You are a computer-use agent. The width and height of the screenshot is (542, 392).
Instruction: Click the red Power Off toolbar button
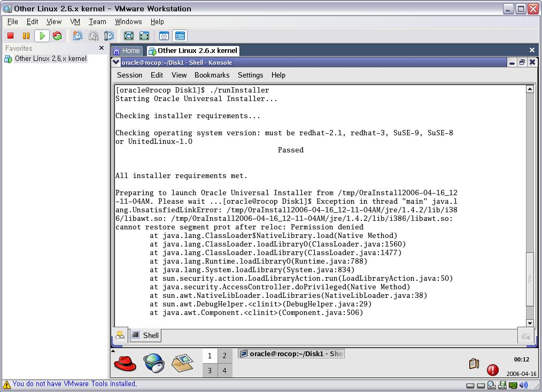point(10,36)
